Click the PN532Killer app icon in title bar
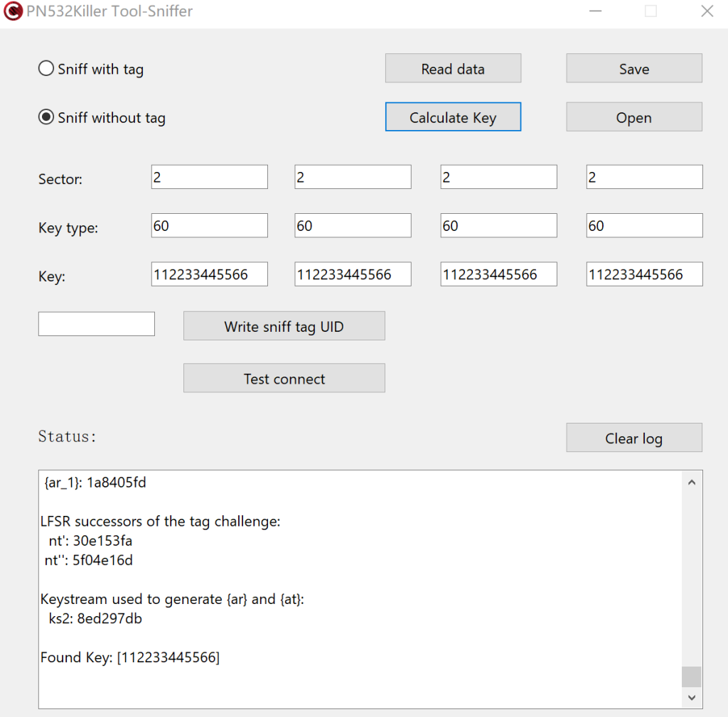This screenshot has width=728, height=717. 13,11
